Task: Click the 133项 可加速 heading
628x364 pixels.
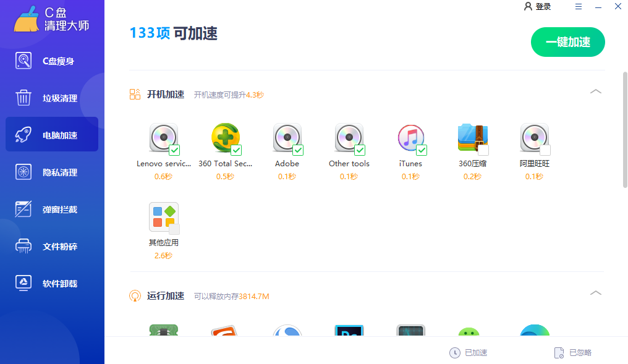Action: coord(174,33)
